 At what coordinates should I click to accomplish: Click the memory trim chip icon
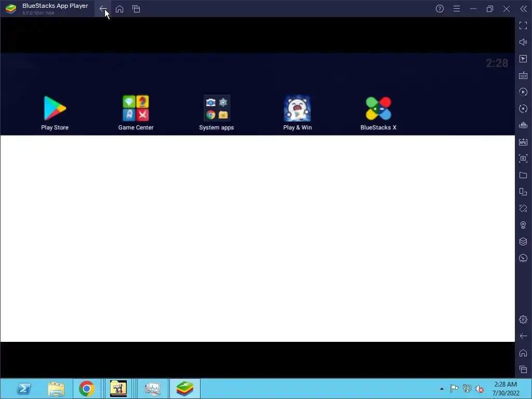click(523, 125)
